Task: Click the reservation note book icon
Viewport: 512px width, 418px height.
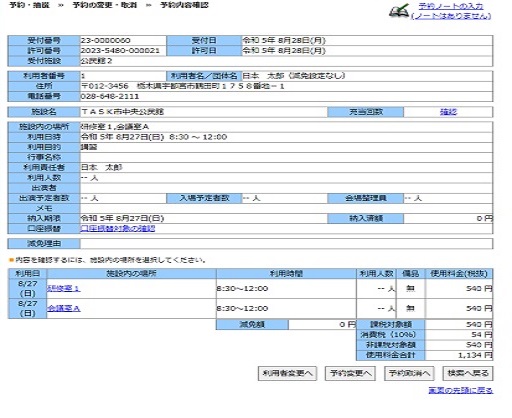Action: click(399, 11)
